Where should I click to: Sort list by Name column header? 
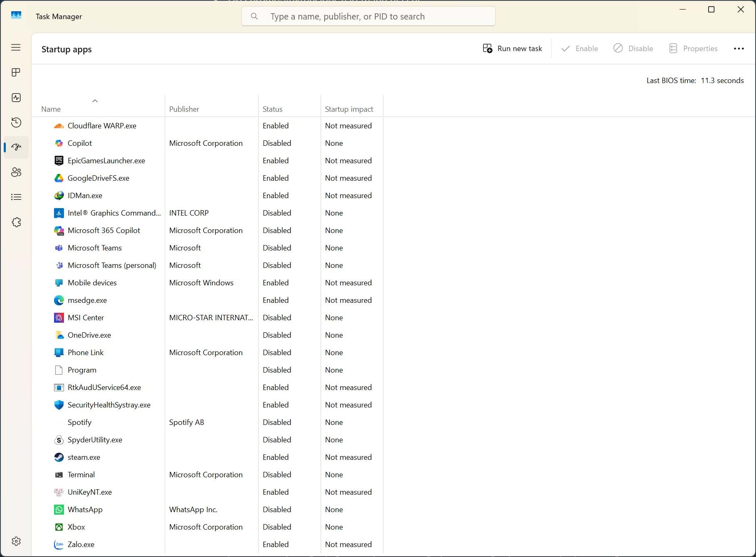click(51, 109)
